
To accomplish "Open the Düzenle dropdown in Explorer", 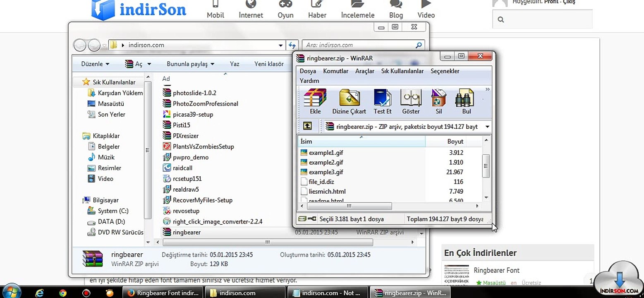I will tap(95, 64).
